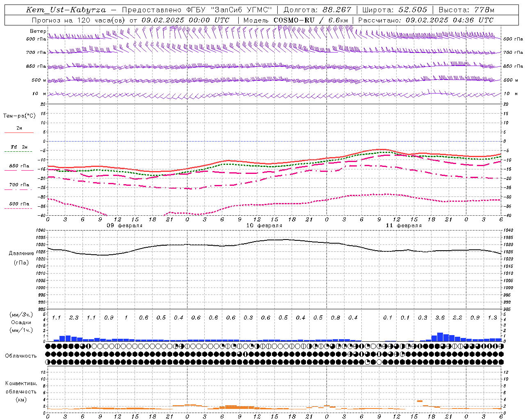This screenshot has width=525, height=420.
Task: Click the Прогноз на 120 часа(ов) text
Action: 79,20
